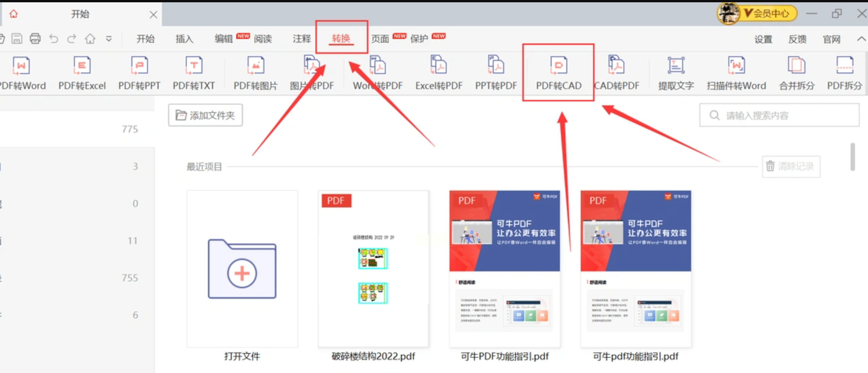Viewport: 868px width, 373px height.
Task: Go to the 注释 menu tab
Action: pyautogui.click(x=302, y=39)
